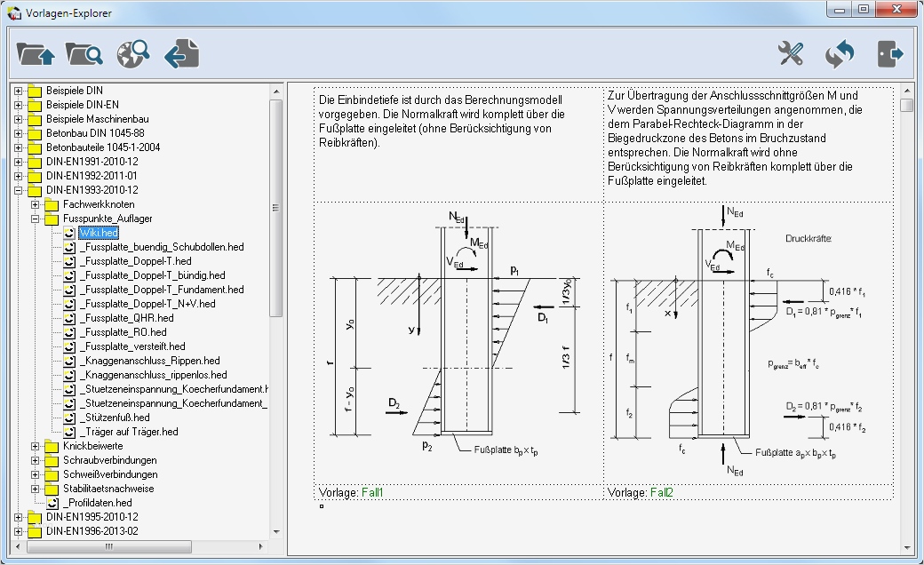
Task: Collapse the Fusspunkte_Auflager folder
Action: (36, 219)
